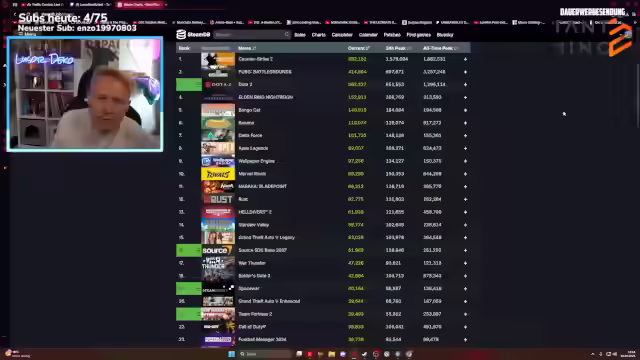Click plus icon in NARAKA: BLADEPOINT row
640x360 pixels.
click(x=465, y=187)
